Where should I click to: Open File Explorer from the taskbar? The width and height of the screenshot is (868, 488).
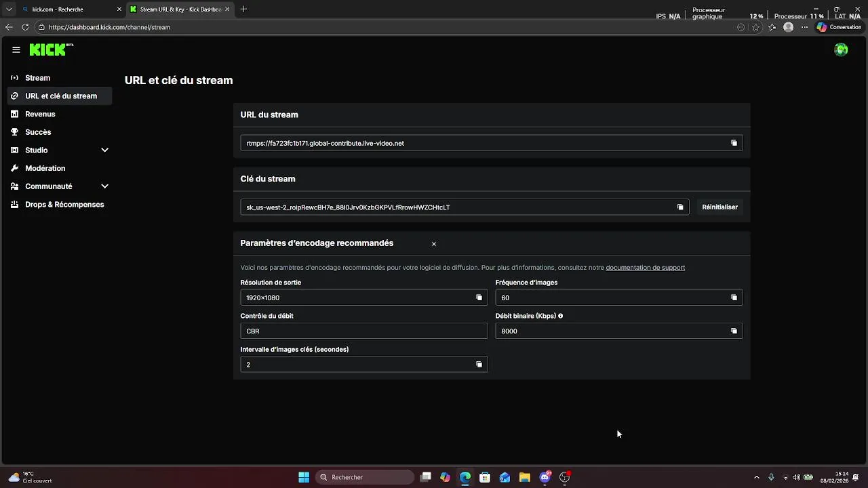click(525, 477)
